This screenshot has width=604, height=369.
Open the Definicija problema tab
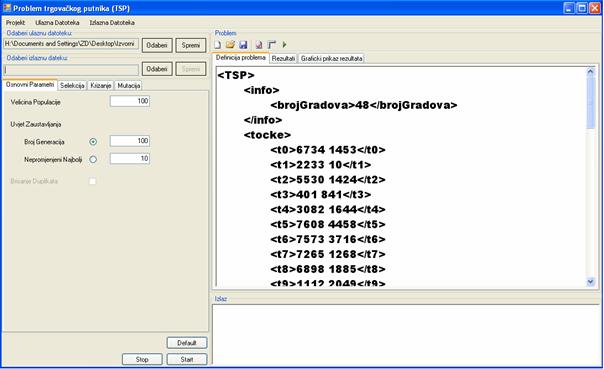tap(241, 58)
